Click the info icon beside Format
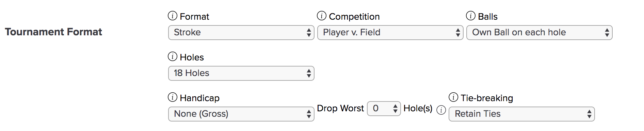Image resolution: width=644 pixels, height=131 pixels. coord(173,16)
